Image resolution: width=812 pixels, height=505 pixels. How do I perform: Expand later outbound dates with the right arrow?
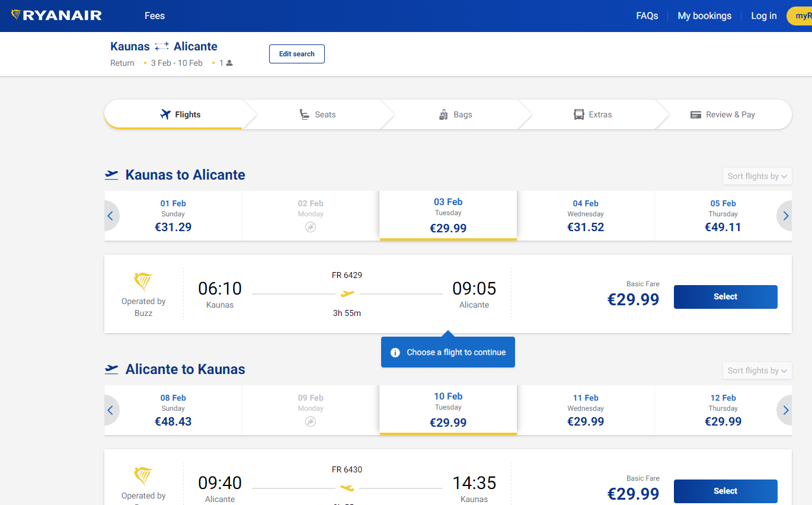point(785,216)
